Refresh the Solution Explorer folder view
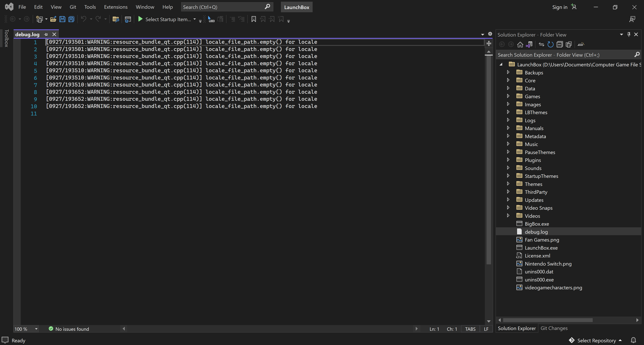Image resolution: width=644 pixels, height=345 pixels. (550, 44)
